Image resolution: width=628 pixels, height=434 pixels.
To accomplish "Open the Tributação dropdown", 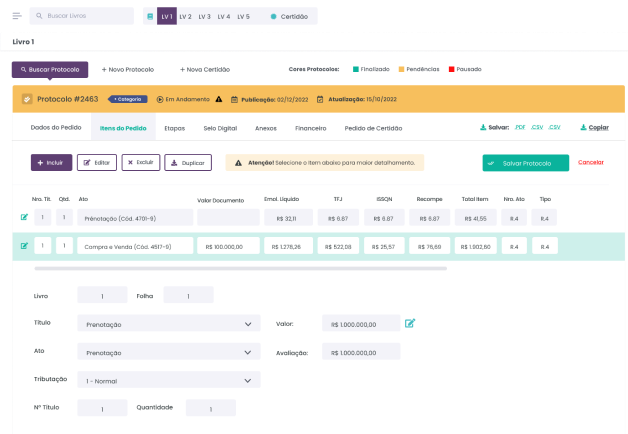I will (248, 380).
